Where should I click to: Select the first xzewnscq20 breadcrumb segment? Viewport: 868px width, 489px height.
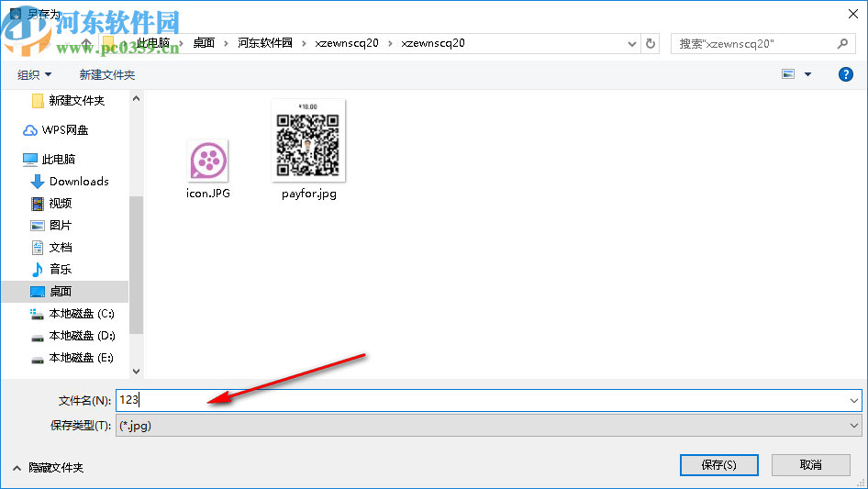(347, 43)
